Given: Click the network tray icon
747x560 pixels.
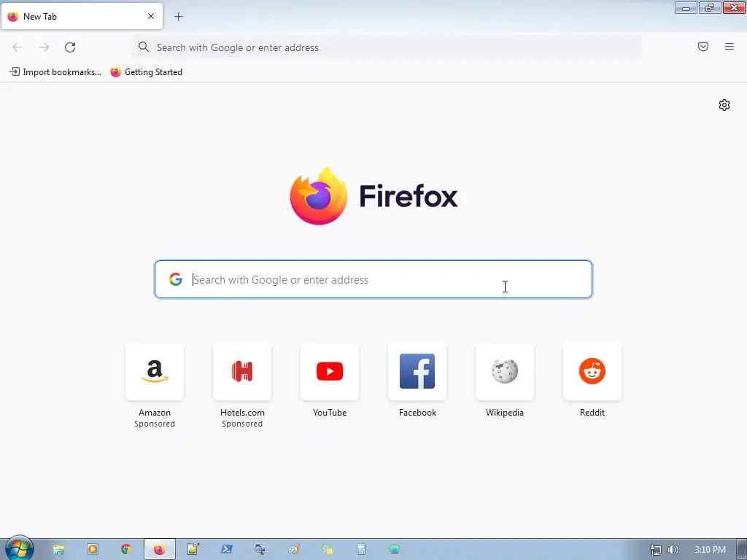Looking at the screenshot, I should [656, 550].
